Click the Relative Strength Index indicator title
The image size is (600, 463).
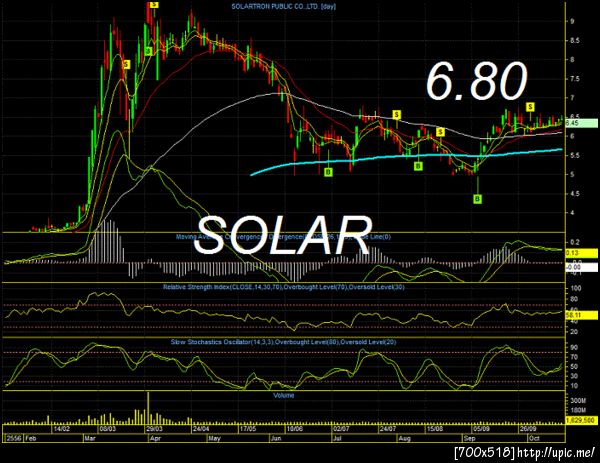[284, 287]
